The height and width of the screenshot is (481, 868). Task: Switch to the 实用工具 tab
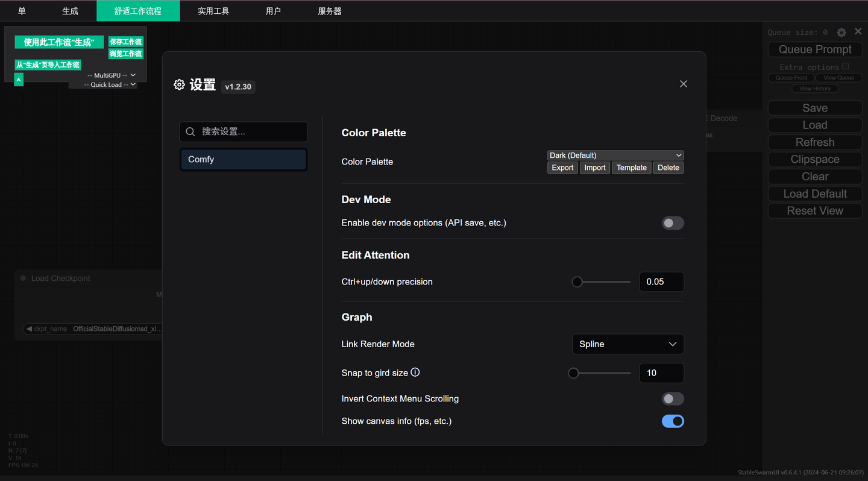click(213, 11)
